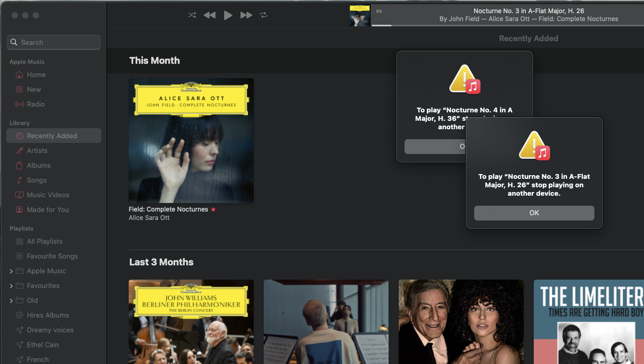Click the Field: Complete Nocturnes album title
The image size is (644, 364).
168,209
